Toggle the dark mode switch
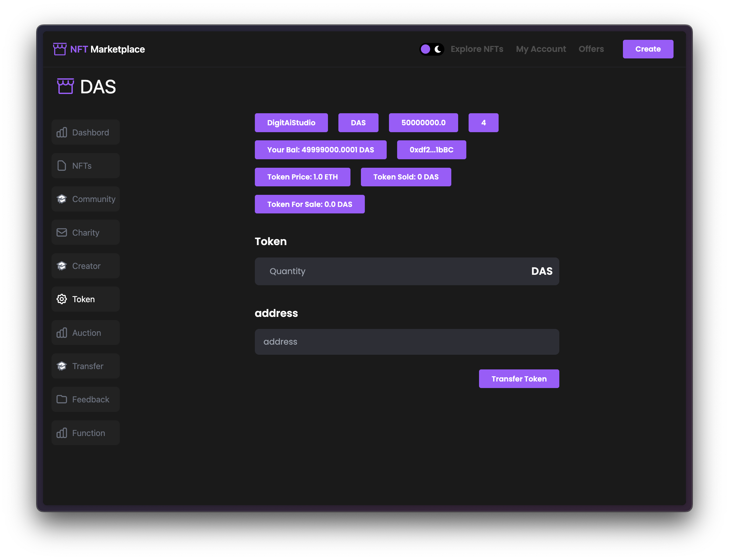This screenshot has width=729, height=560. point(432,49)
